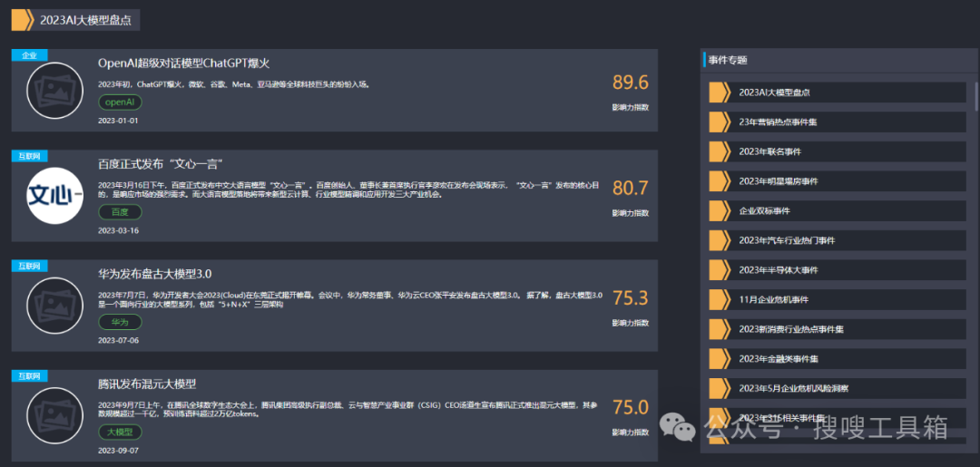The width and height of the screenshot is (980, 467).
Task: Click the date 2023-01-01
Action: click(118, 120)
